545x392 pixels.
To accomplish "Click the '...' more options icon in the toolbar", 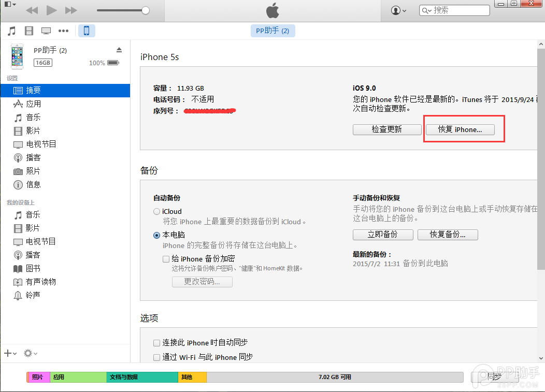I will point(63,31).
